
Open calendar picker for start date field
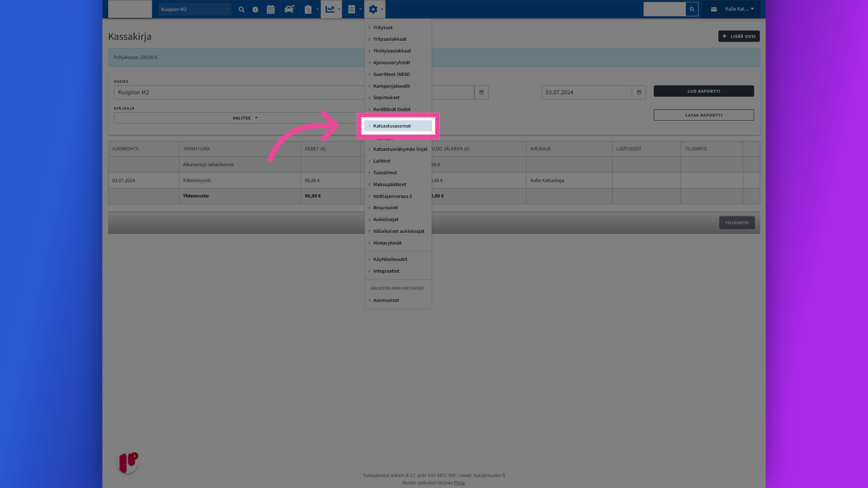point(481,92)
